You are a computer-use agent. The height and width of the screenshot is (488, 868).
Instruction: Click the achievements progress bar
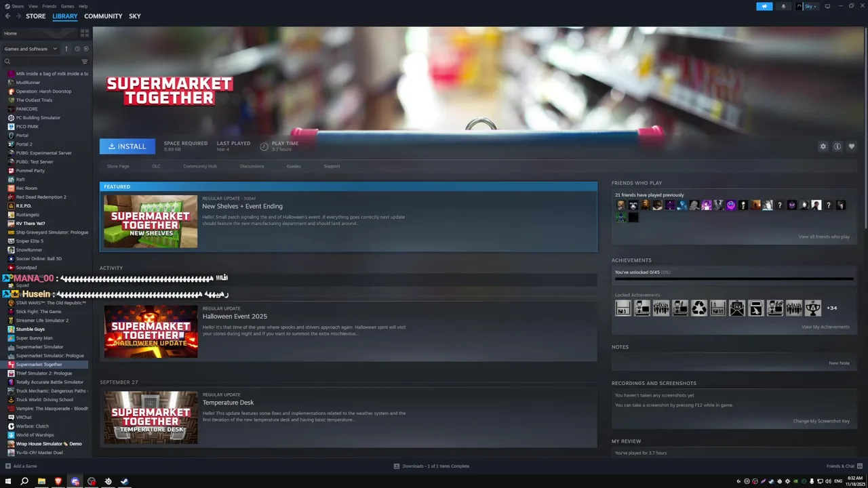734,279
